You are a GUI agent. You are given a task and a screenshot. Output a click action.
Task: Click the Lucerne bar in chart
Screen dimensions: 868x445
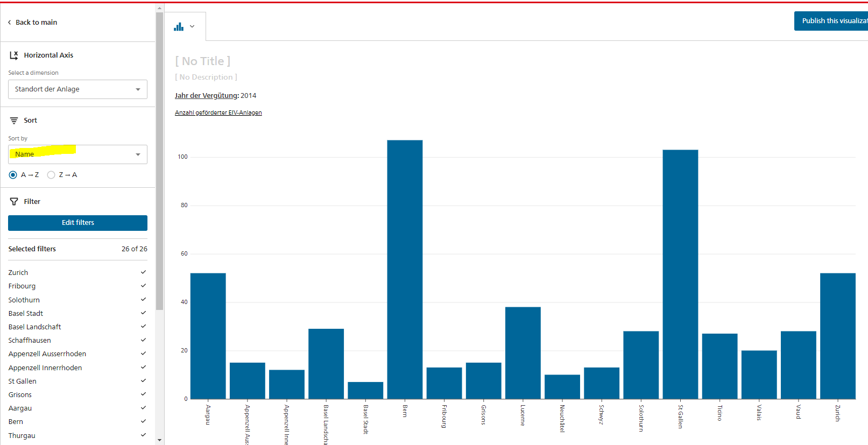(x=523, y=353)
